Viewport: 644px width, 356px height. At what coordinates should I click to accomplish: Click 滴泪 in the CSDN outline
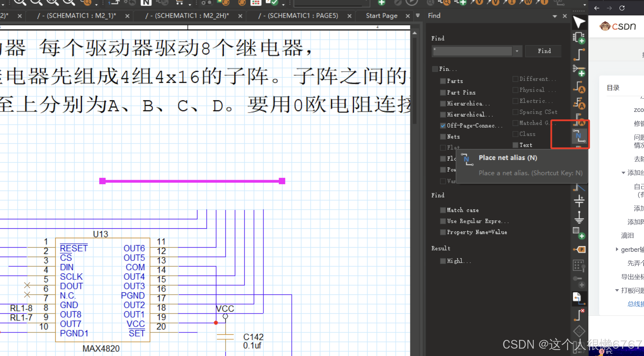coord(628,236)
